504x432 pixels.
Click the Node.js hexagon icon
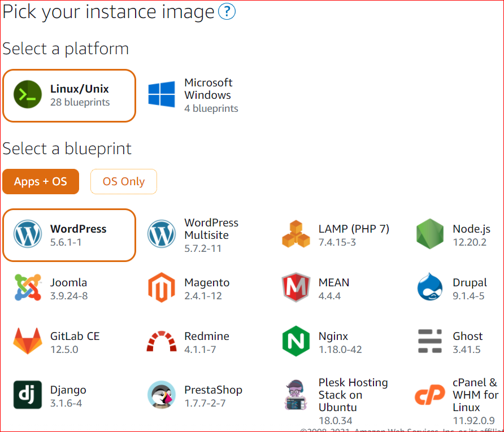coord(430,234)
